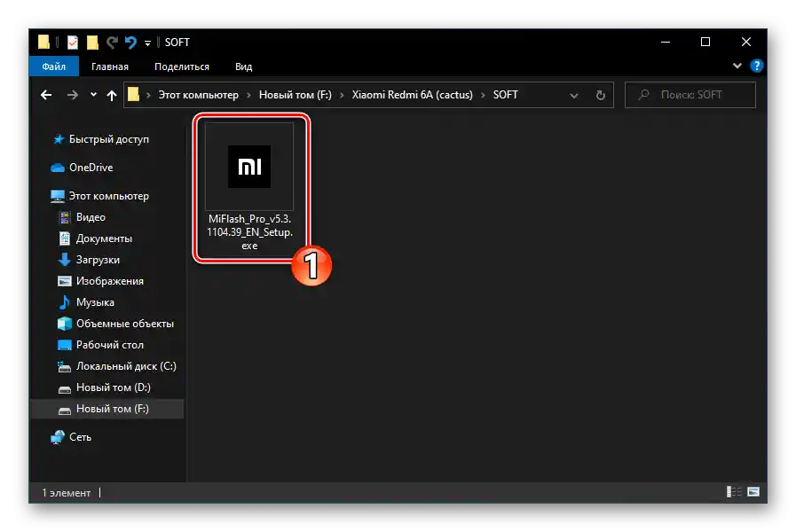Open the Сеть item in the sidebar
This screenshot has height=532, width=796.
78,436
